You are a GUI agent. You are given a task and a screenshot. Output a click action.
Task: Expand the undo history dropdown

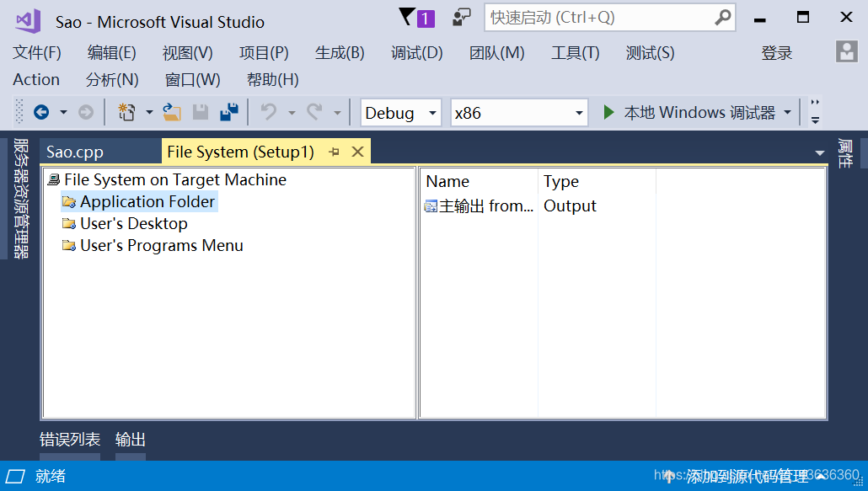click(292, 112)
